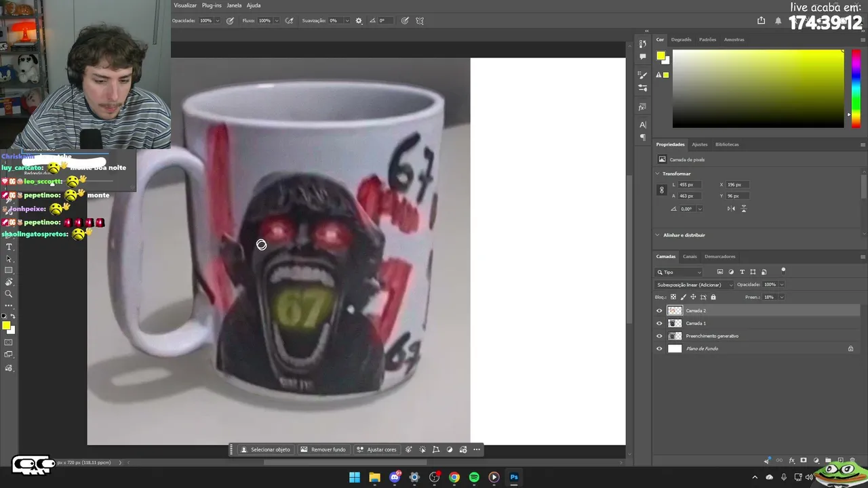Toggle pressure for opacity brush option

230,20
